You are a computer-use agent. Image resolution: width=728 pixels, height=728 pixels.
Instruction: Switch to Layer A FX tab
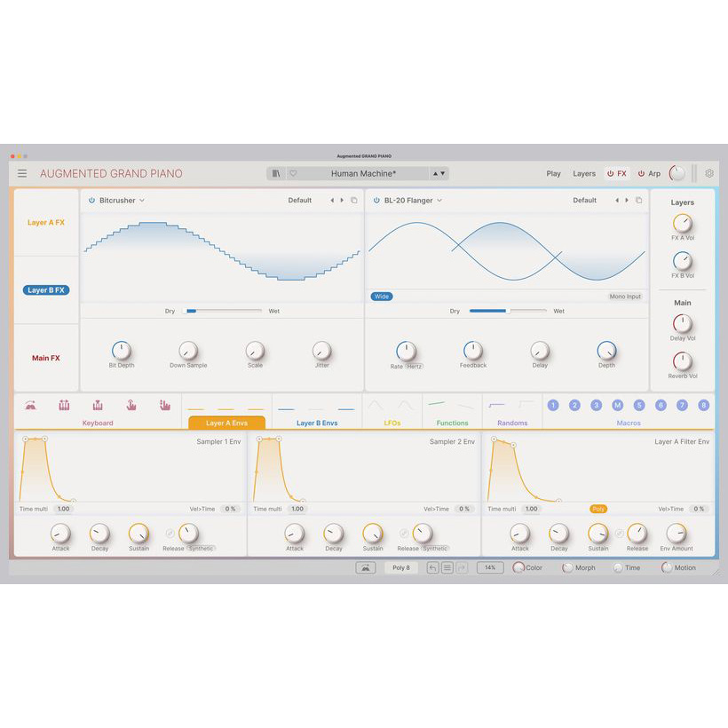tap(46, 222)
